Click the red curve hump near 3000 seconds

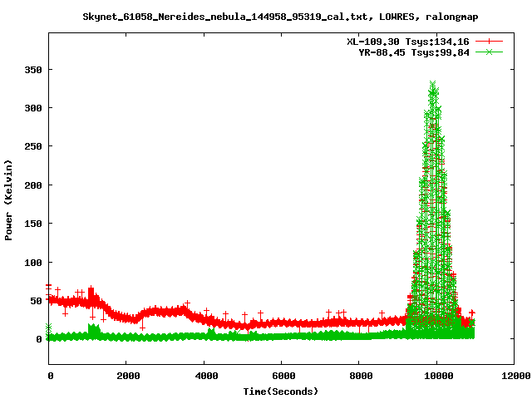click(165, 312)
